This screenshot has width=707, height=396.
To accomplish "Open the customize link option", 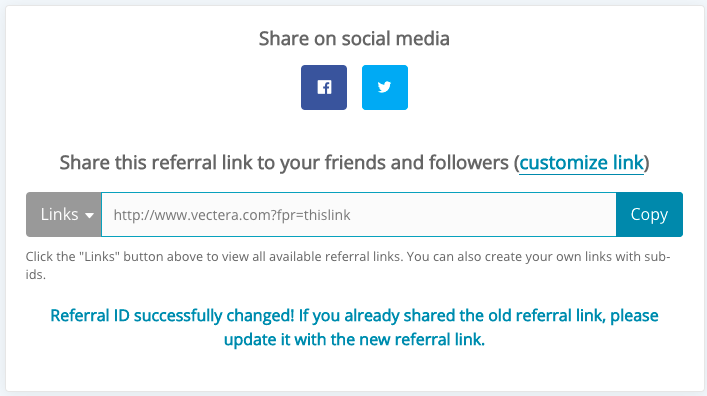I will pyautogui.click(x=582, y=163).
